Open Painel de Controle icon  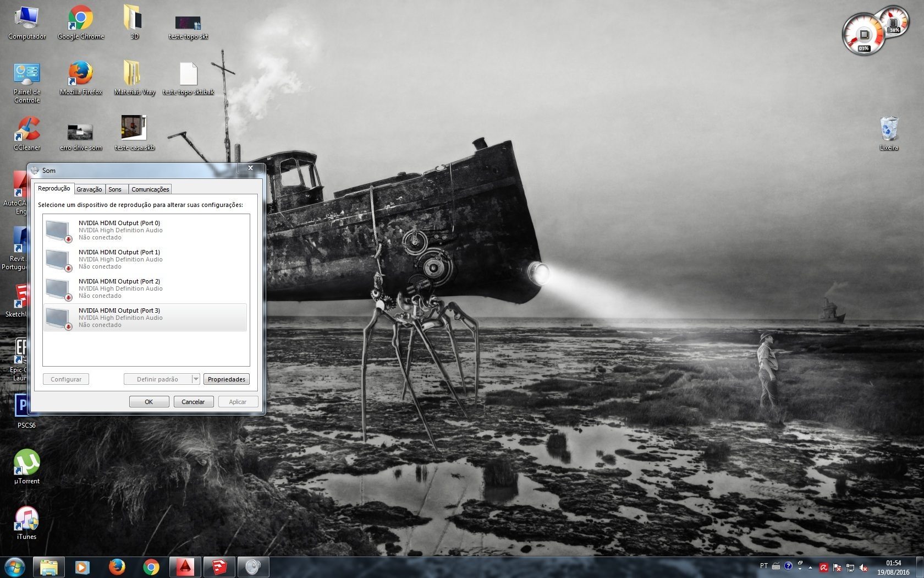[26, 83]
